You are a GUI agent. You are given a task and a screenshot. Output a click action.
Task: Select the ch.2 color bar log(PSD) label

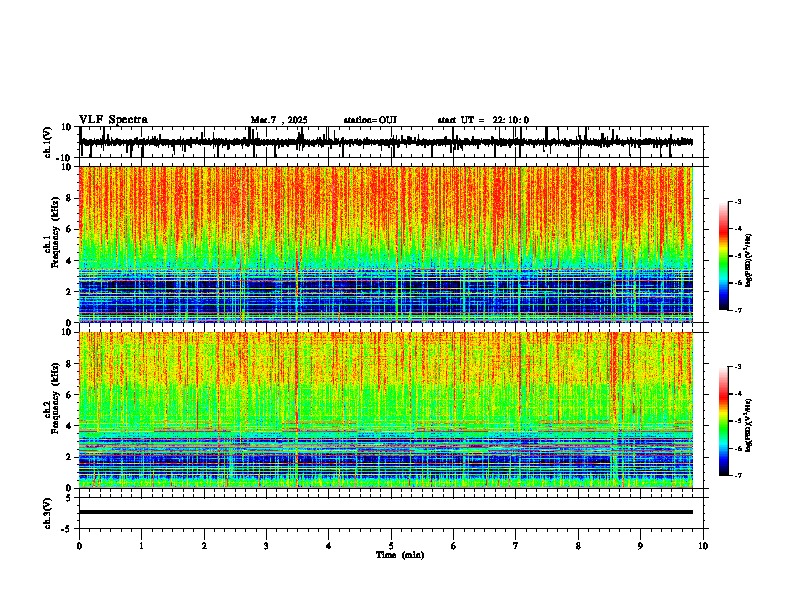coord(748,425)
